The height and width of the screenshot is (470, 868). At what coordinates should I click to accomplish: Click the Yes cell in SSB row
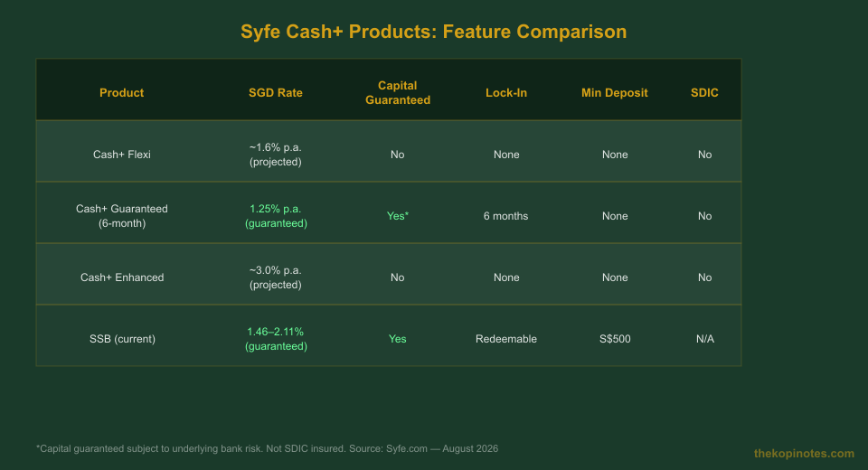(x=398, y=339)
